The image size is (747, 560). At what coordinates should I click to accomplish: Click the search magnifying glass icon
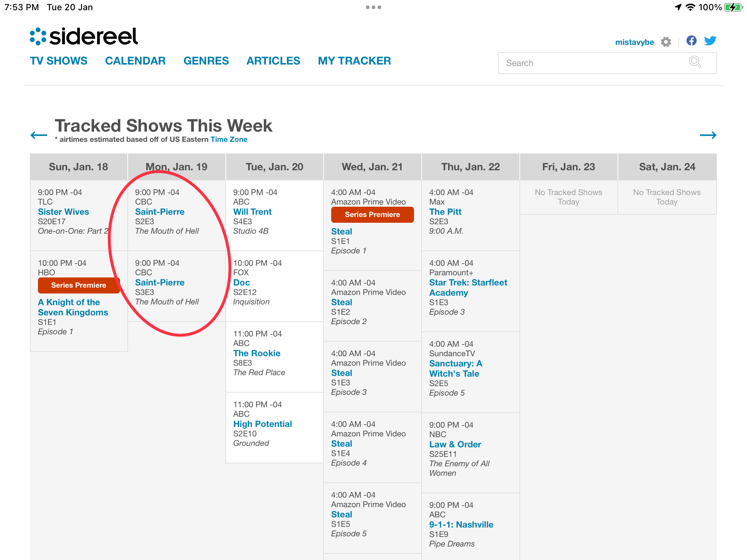click(x=695, y=62)
